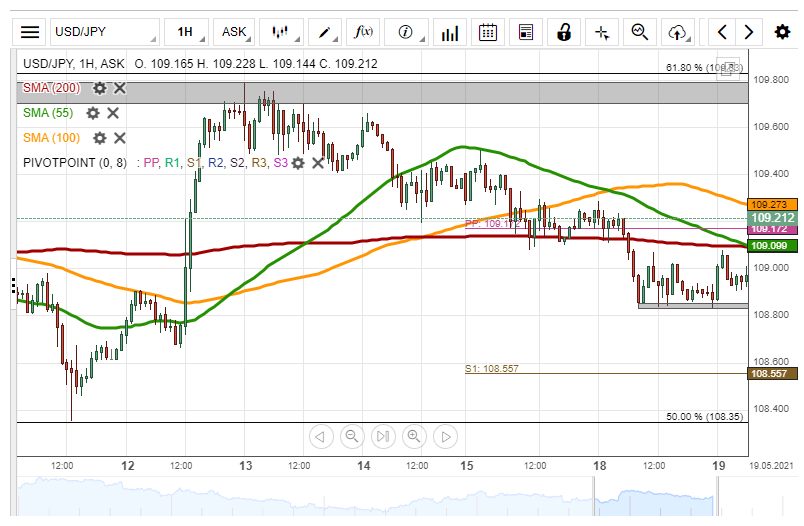The height and width of the screenshot is (526, 804).
Task: Open settings for SMA (200) indicator
Action: (x=99, y=88)
